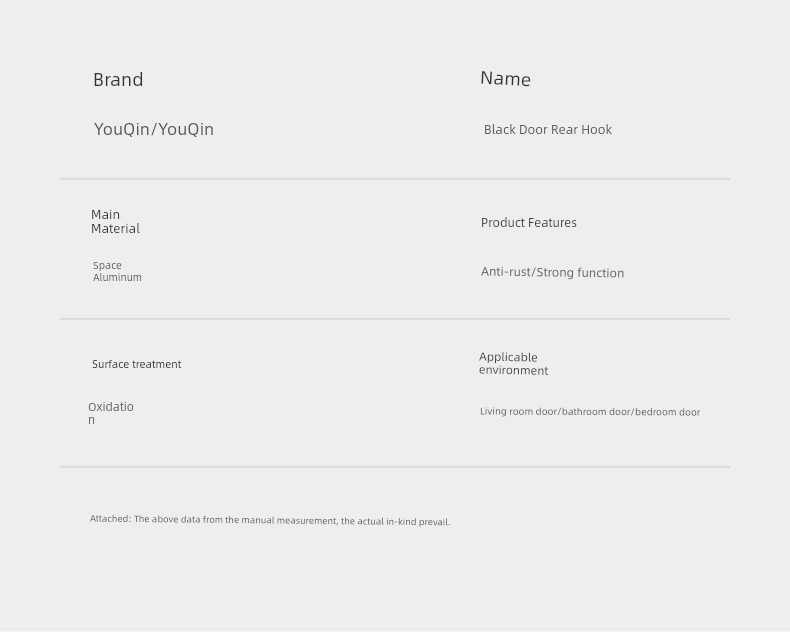The height and width of the screenshot is (632, 790).
Task: Click the divider line above the Attached note
Action: click(x=395, y=467)
